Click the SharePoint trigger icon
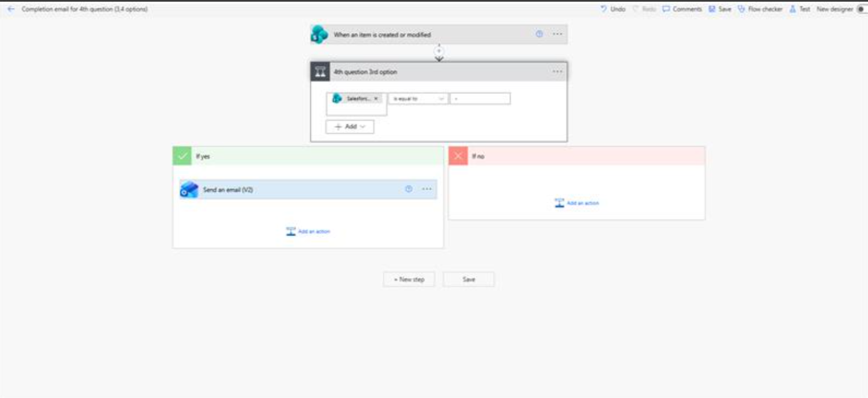868x398 pixels. tap(319, 34)
